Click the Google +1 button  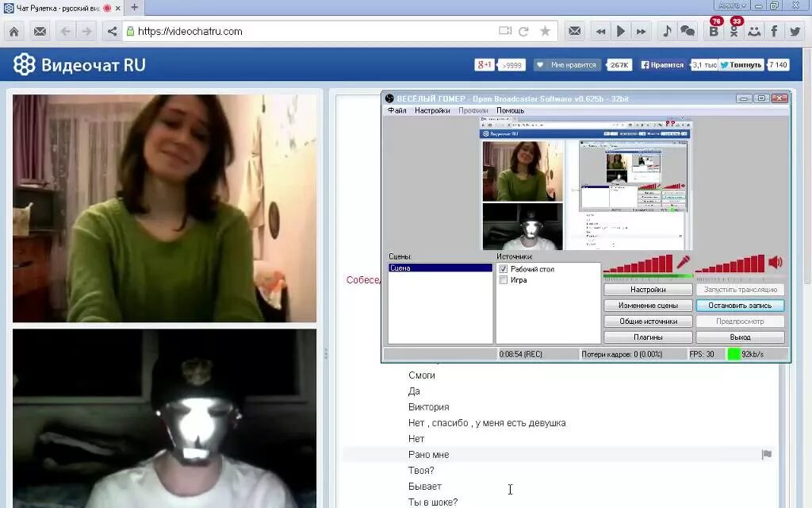point(485,65)
